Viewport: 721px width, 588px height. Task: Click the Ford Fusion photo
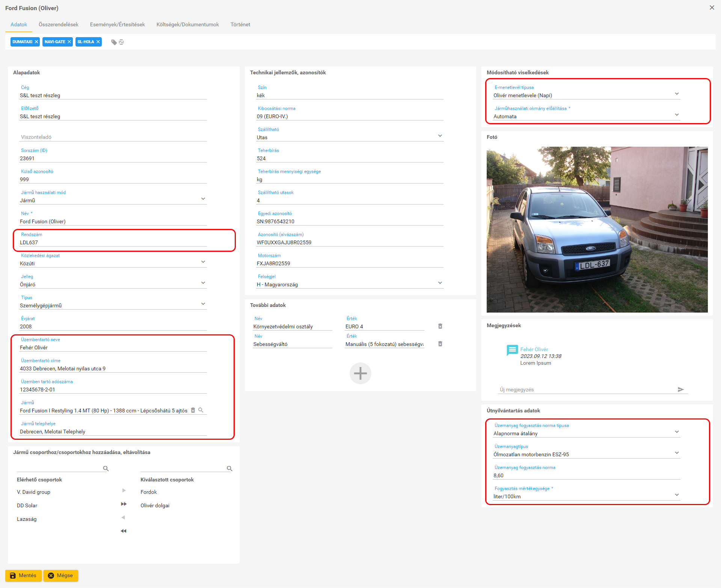(x=597, y=229)
